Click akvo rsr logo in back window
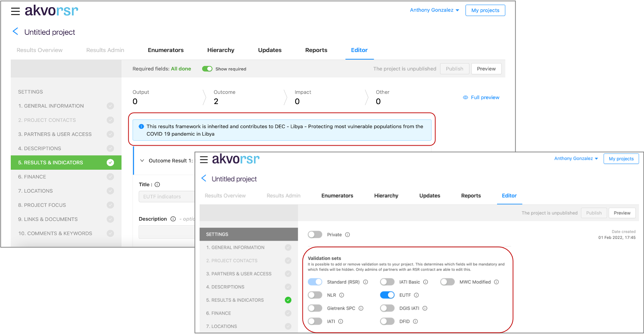 pyautogui.click(x=51, y=11)
